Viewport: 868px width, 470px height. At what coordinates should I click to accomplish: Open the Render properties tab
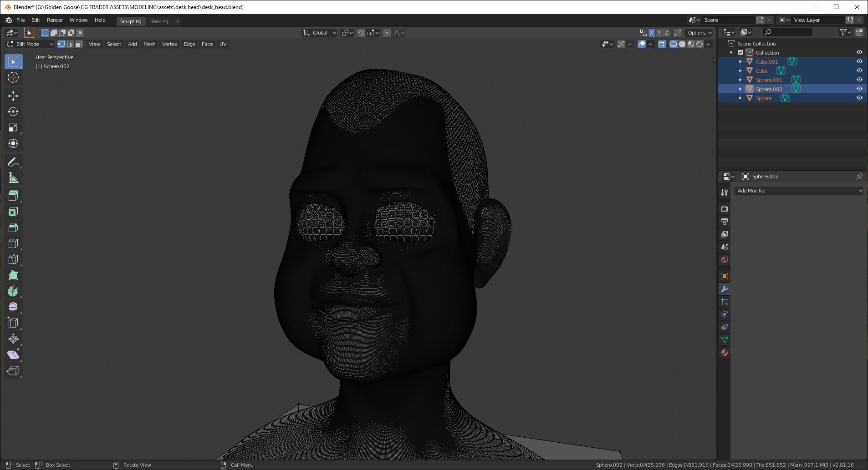(x=724, y=209)
